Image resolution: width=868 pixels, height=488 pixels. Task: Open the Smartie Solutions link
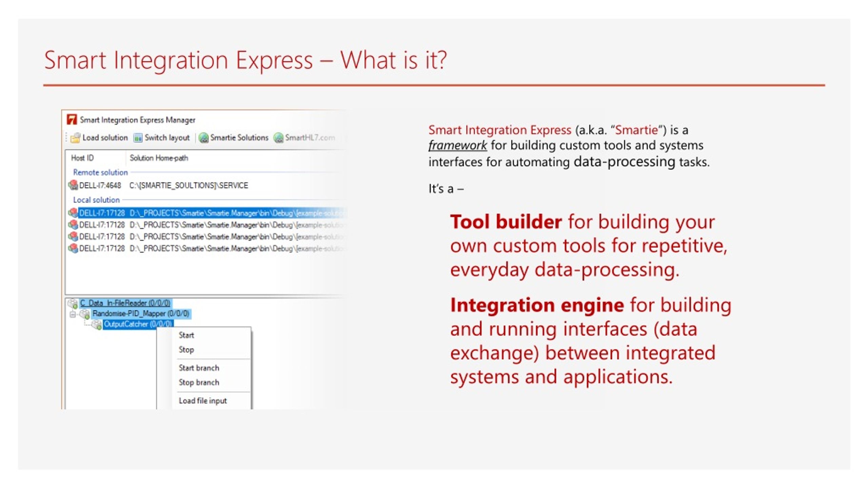pos(234,138)
